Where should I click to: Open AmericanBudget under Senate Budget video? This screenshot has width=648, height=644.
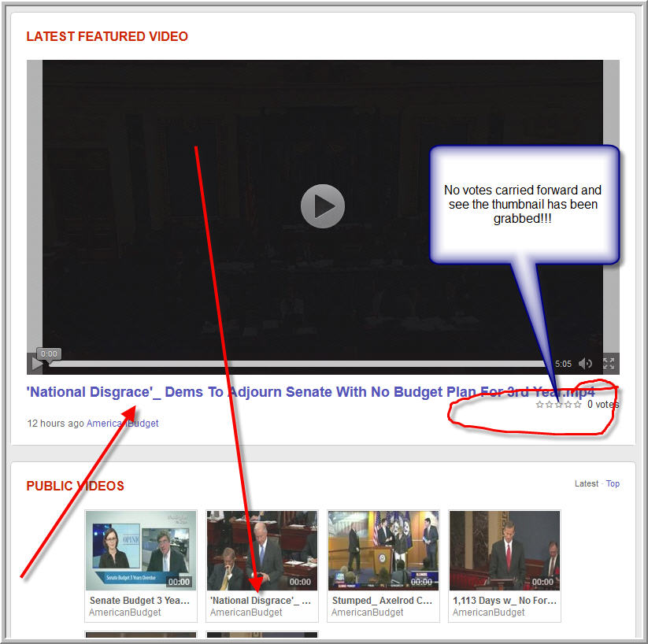coord(125,613)
